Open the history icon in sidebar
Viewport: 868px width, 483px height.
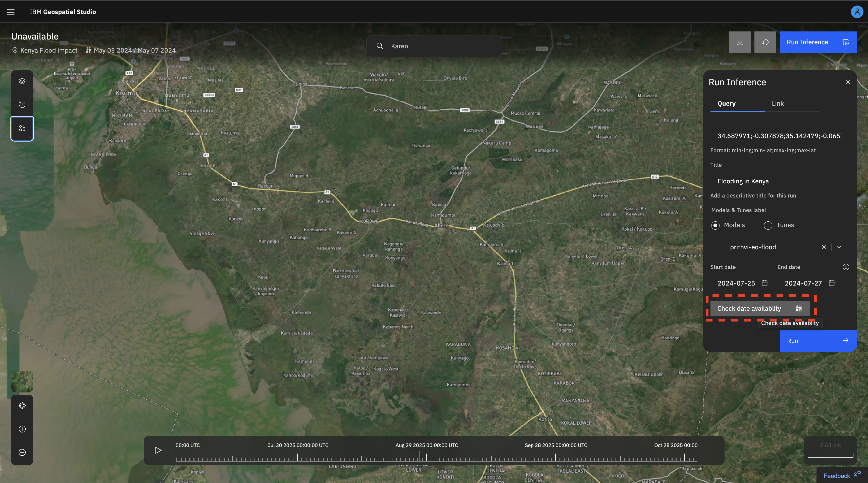pos(22,105)
